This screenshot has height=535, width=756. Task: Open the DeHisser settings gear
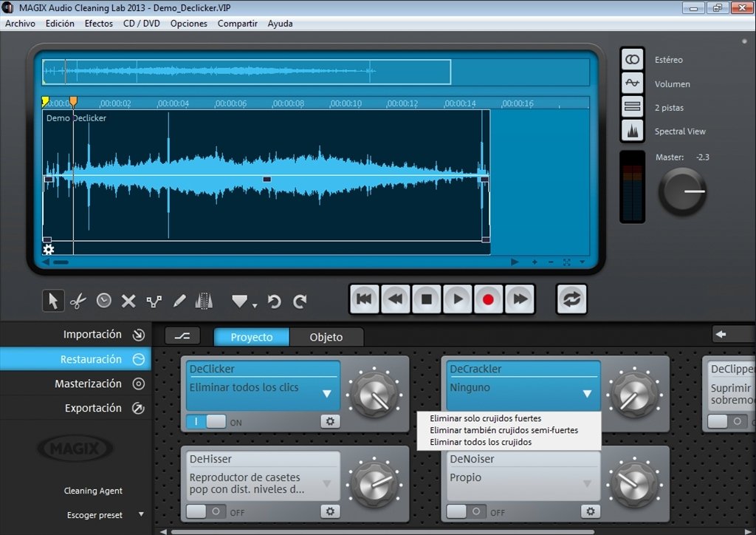[330, 511]
